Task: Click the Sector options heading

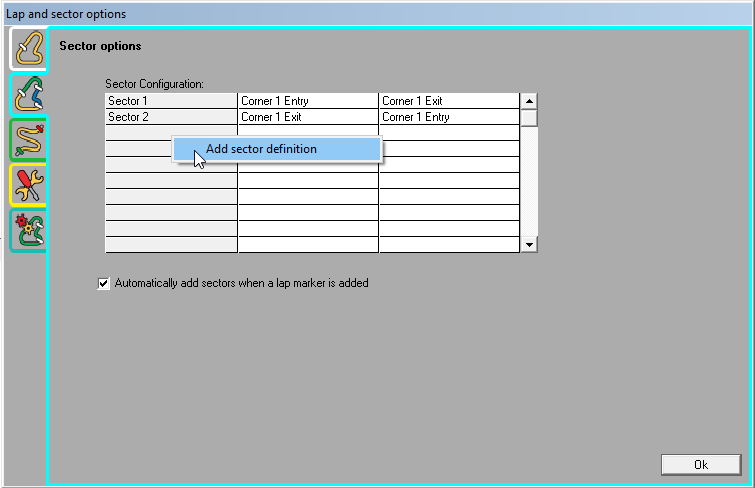Action: click(x=100, y=46)
